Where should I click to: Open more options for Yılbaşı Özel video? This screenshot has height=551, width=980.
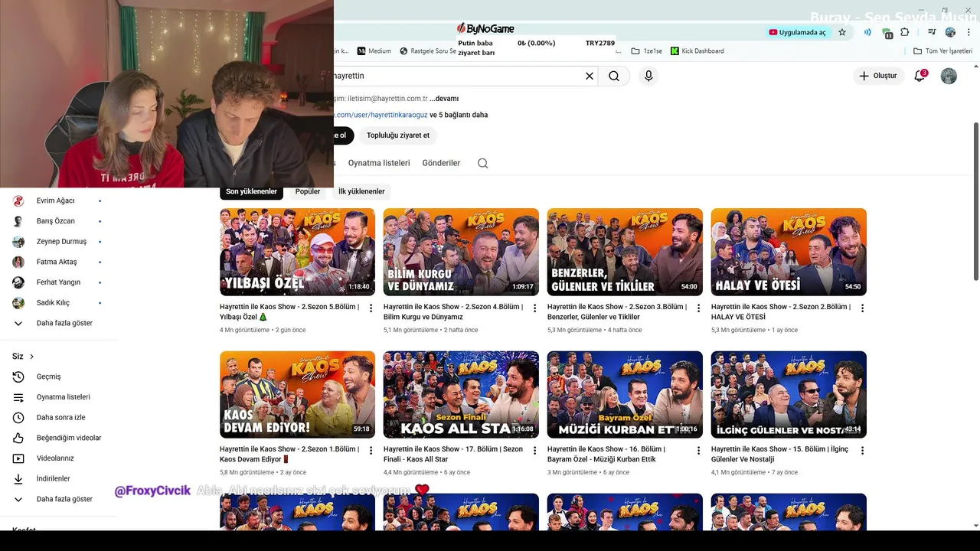(x=371, y=308)
